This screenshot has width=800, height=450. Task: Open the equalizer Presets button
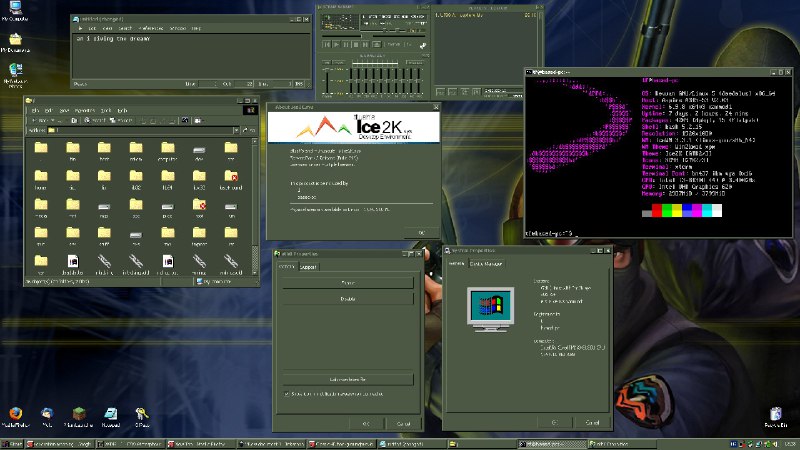415,63
